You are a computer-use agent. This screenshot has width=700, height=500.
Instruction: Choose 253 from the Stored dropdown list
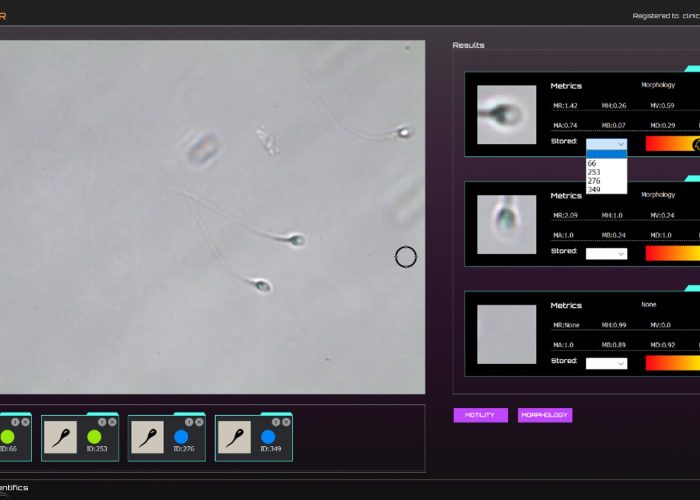tap(606, 172)
